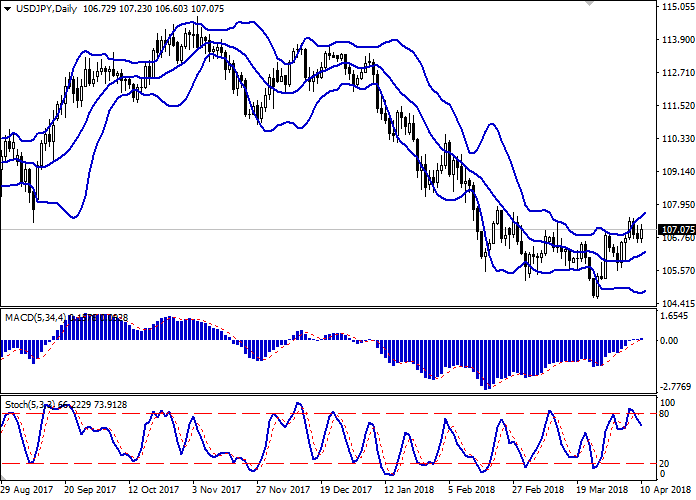Select the 29 Aug 2017 date label
The height and width of the screenshot is (500, 696).
click(x=29, y=491)
